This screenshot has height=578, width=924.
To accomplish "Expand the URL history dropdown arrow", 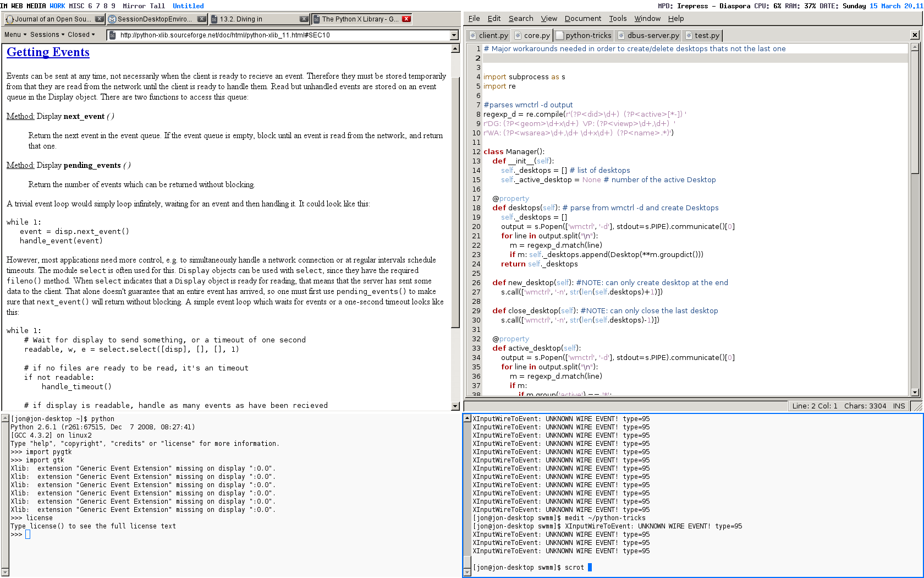I will (x=454, y=35).
